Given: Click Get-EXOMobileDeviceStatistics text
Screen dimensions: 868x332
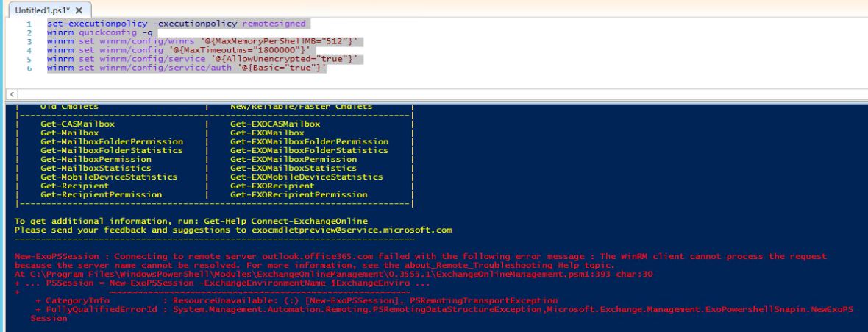Looking at the screenshot, I should (x=307, y=177).
